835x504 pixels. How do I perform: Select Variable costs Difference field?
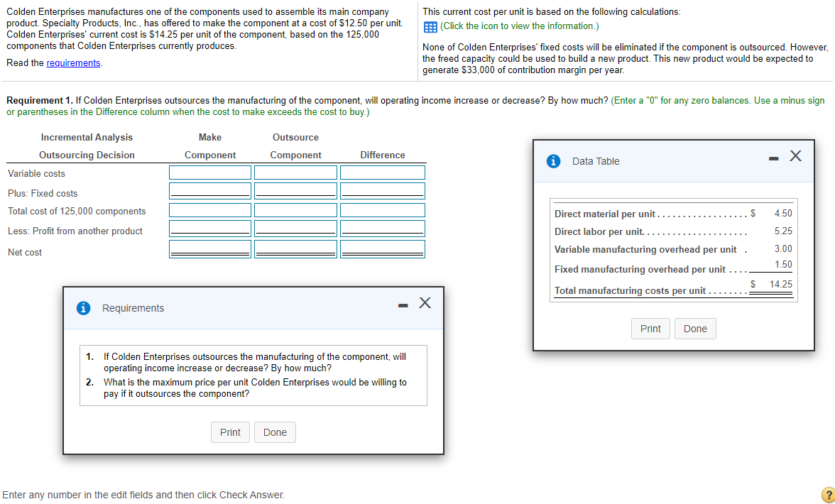click(383, 172)
